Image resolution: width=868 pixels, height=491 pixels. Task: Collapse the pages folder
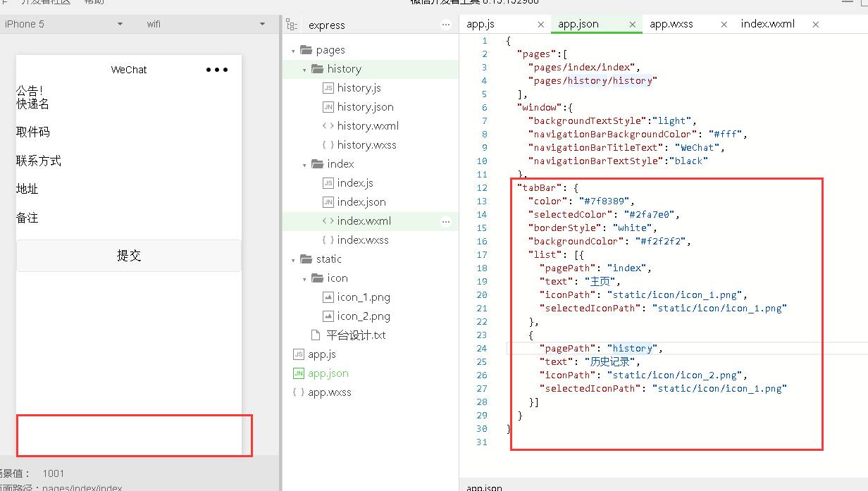pos(294,51)
